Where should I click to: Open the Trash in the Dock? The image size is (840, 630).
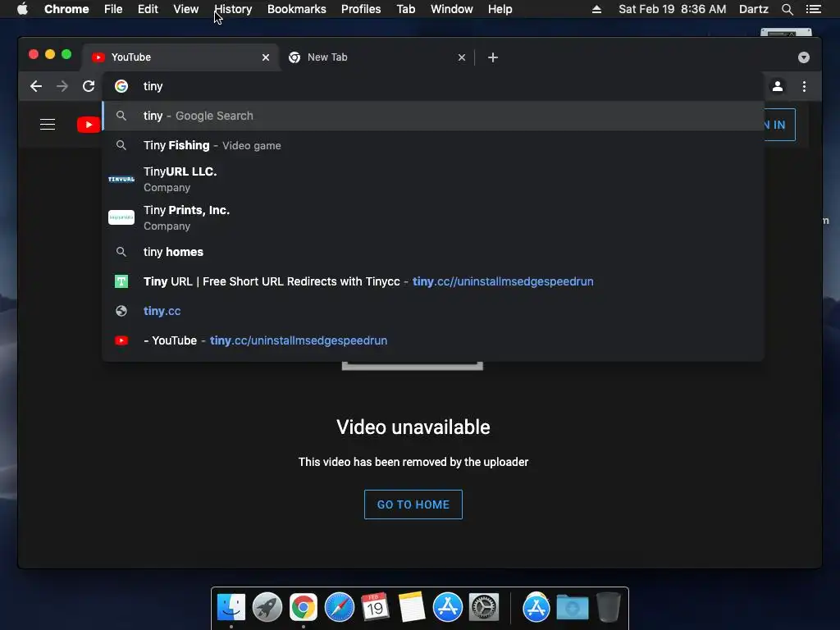point(609,607)
